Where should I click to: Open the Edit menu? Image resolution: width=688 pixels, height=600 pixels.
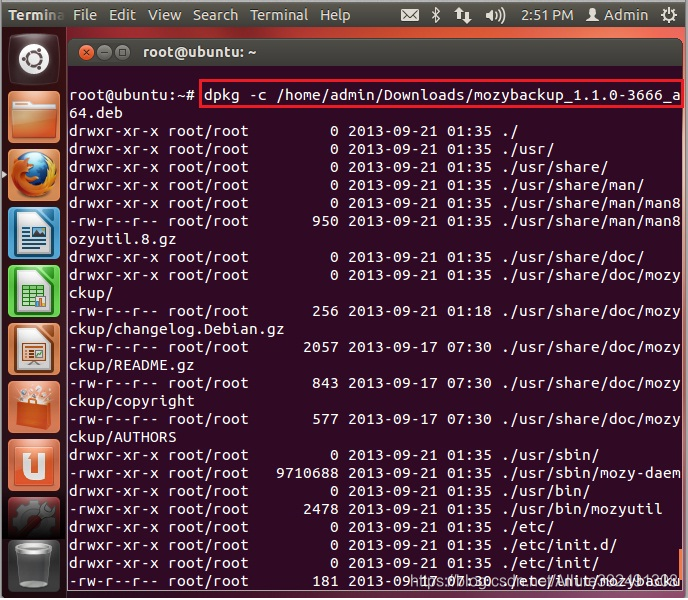(122, 15)
